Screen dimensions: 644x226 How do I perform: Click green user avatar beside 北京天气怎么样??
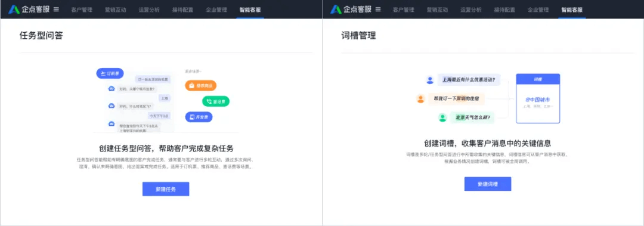tap(442, 117)
